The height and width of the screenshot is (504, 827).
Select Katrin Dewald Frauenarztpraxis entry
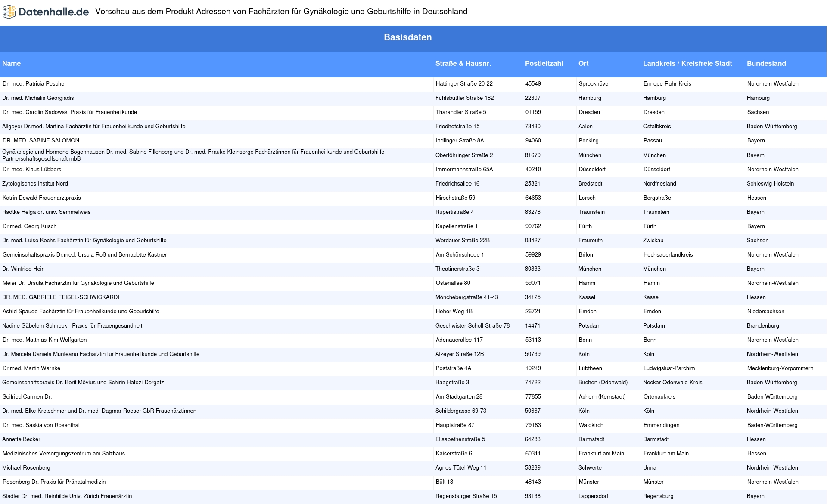42,198
